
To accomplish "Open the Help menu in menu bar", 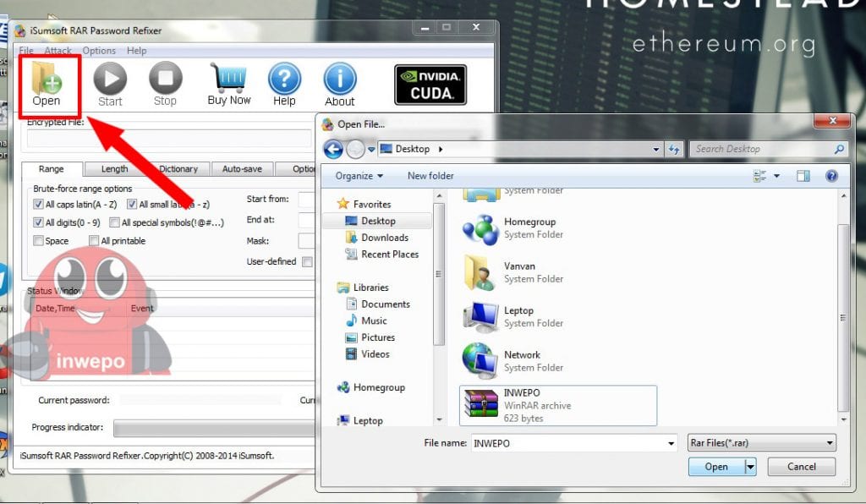I will 136,50.
